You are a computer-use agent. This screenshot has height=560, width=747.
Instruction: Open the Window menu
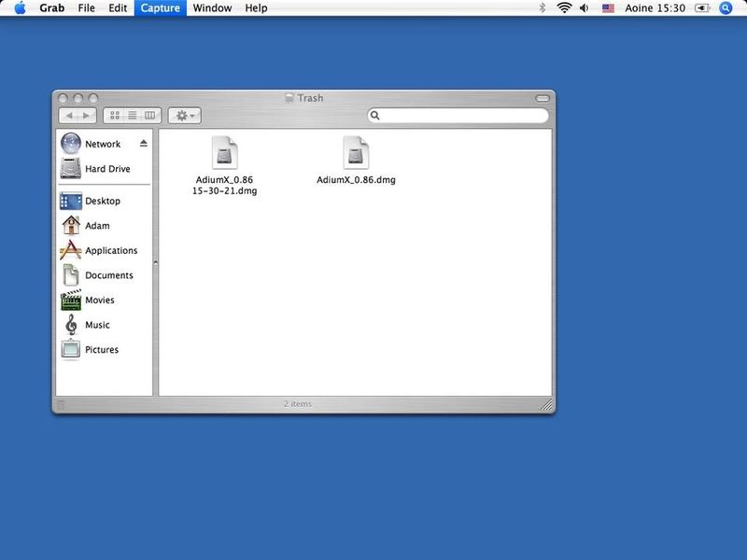pos(212,8)
